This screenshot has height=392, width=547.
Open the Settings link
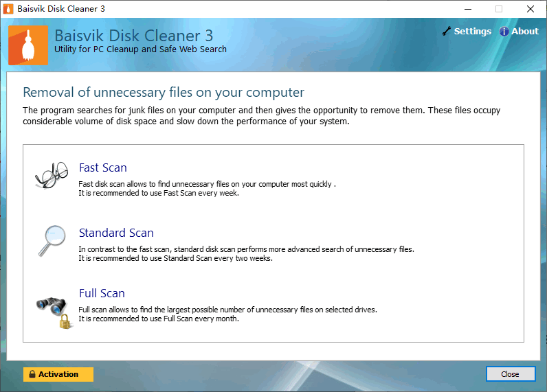(472, 32)
